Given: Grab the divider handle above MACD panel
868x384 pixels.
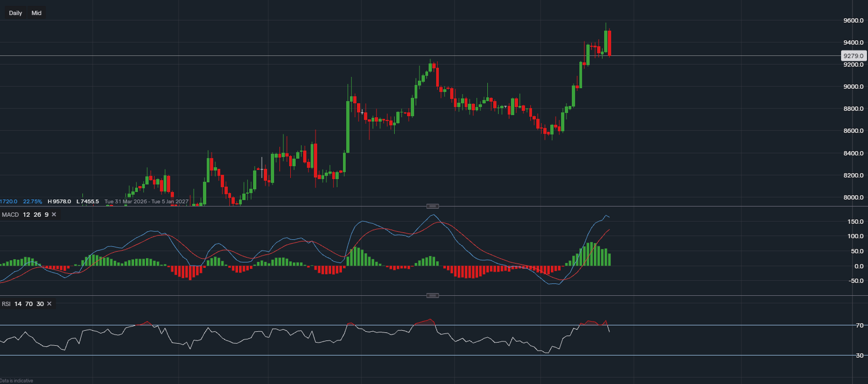Looking at the screenshot, I should click(x=432, y=206).
